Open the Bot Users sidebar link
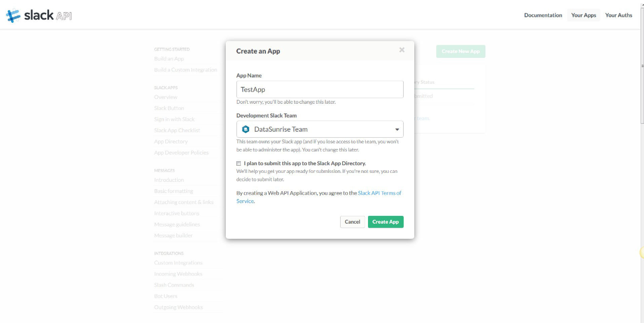The width and height of the screenshot is (644, 323). point(166,296)
